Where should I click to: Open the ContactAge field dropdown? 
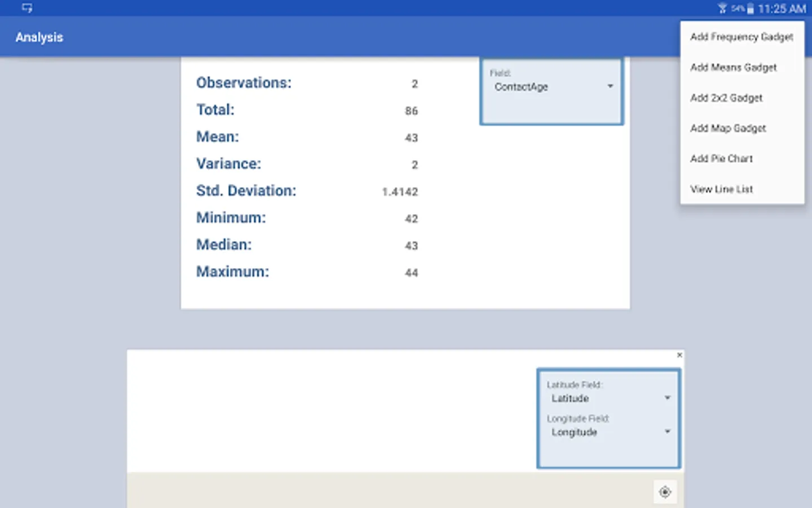553,86
